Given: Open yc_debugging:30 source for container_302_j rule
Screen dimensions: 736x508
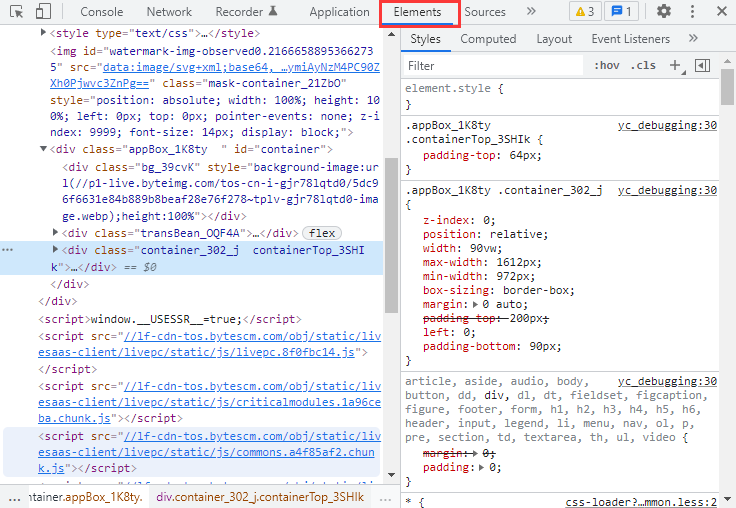Looking at the screenshot, I should point(667,190).
